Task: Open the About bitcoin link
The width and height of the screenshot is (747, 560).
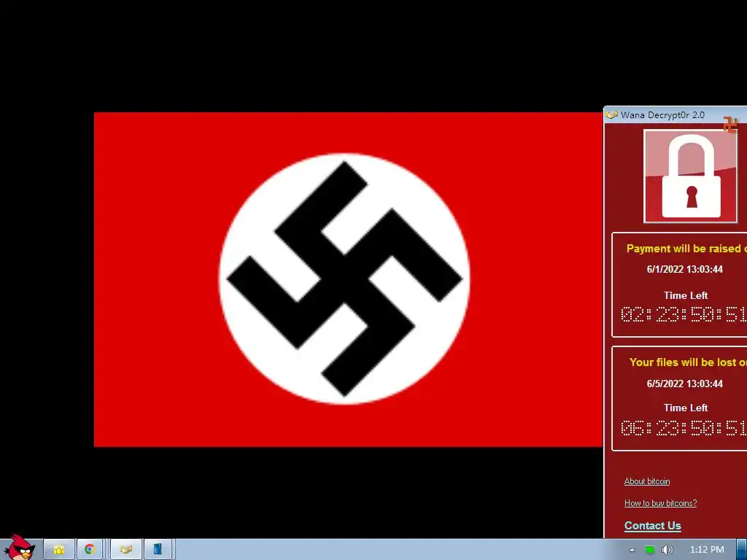Action: (x=647, y=481)
